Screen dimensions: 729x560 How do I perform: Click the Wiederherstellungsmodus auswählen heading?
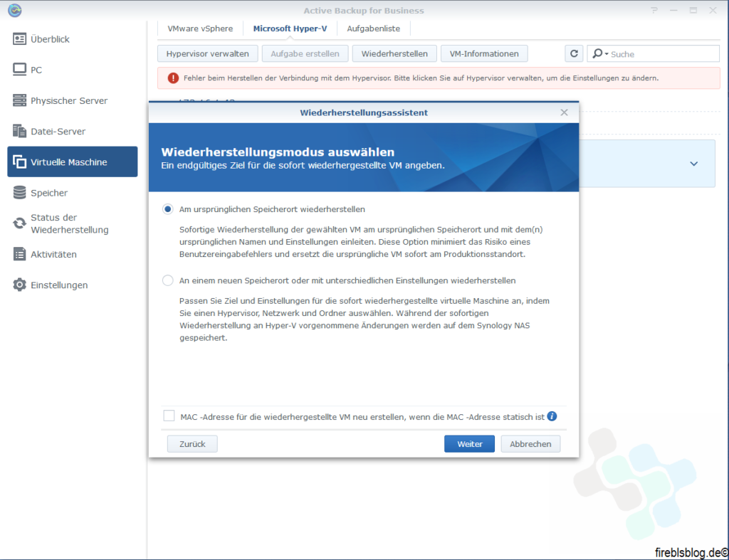click(x=278, y=152)
